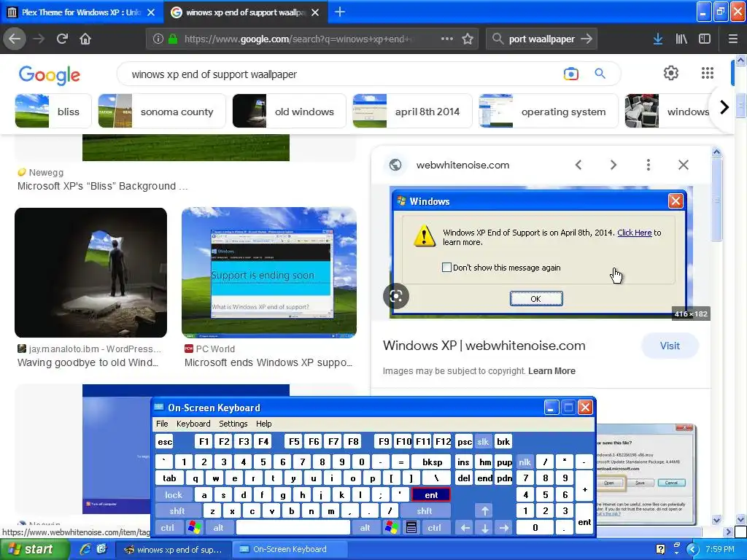
Task: Open preview panel three-dot options
Action: 649,165
